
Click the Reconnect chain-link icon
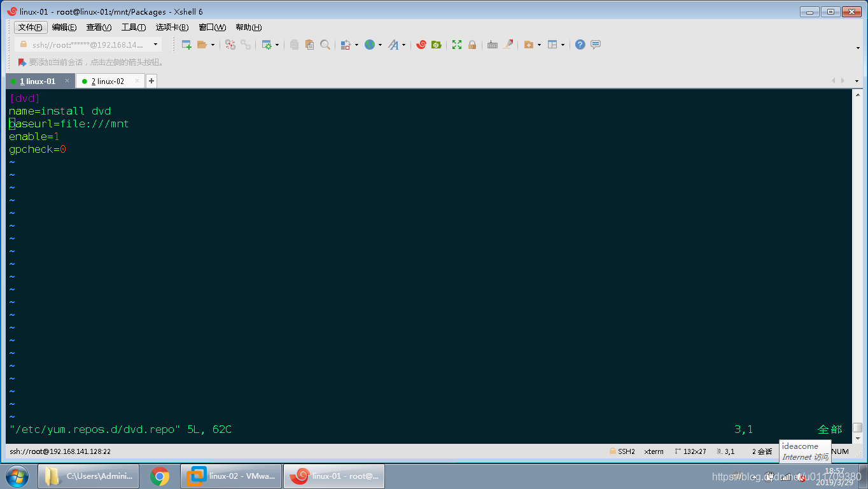point(246,45)
